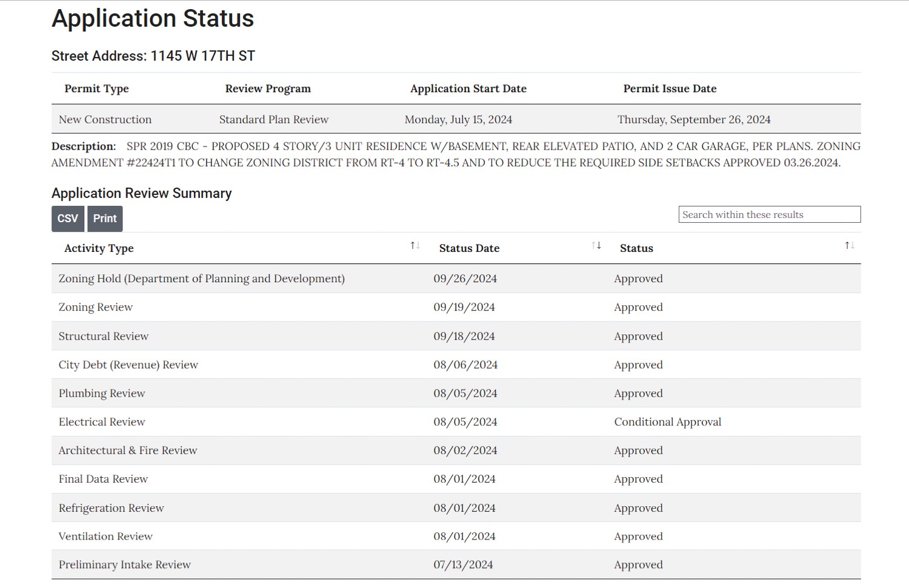
Task: Sort the table by Status header
Action: pyautogui.click(x=636, y=248)
